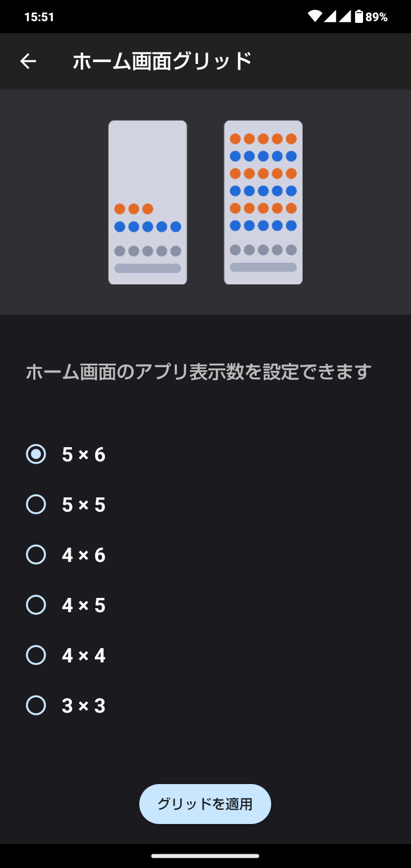Tap the back arrow icon
The image size is (411, 868).
(x=28, y=61)
